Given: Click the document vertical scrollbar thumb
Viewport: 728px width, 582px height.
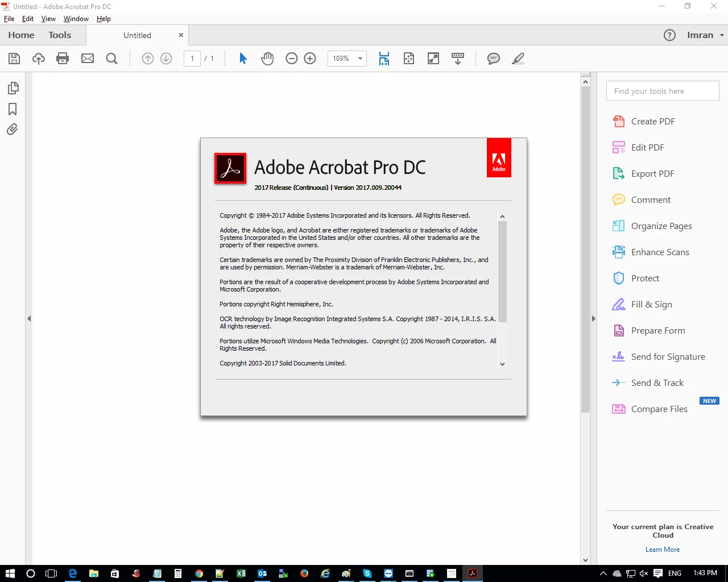Looking at the screenshot, I should coord(585,250).
